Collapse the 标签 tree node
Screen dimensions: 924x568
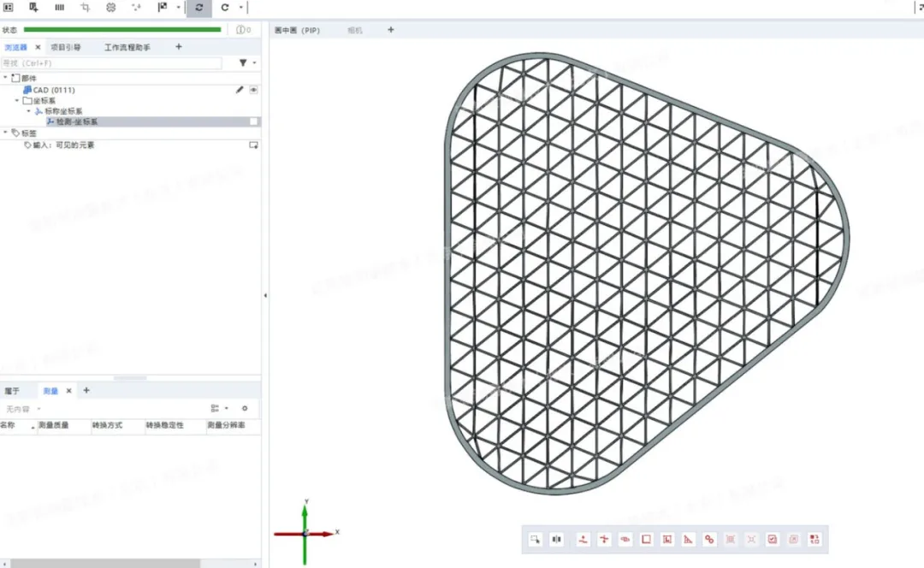tap(5, 133)
